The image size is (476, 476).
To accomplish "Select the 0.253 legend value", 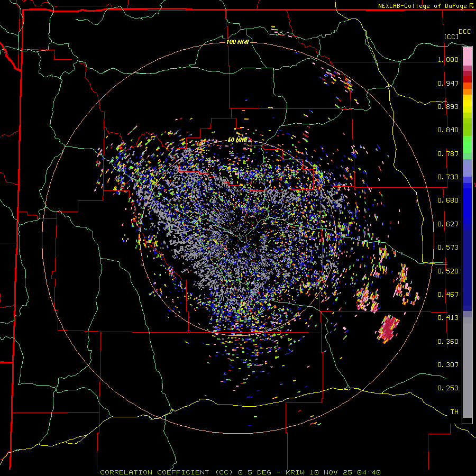I will (x=448, y=388).
